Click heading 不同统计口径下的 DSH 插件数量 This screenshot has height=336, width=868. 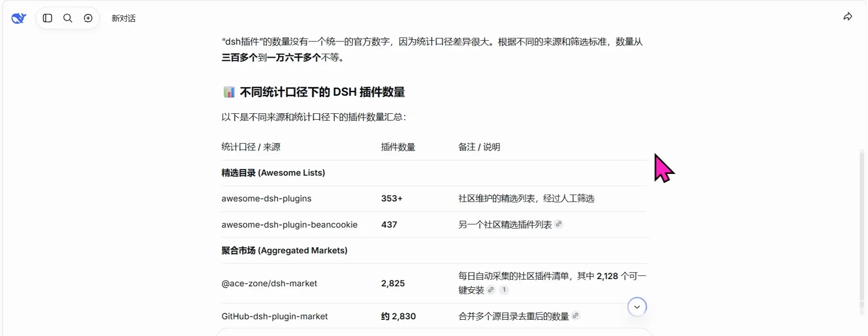(x=322, y=92)
